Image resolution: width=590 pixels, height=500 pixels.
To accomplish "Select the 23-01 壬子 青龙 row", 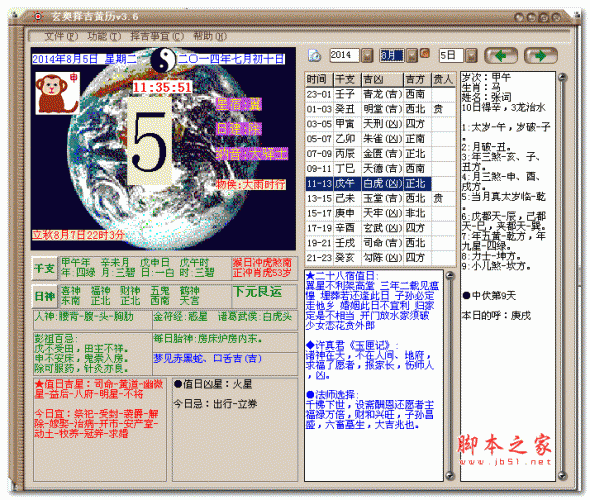I will tap(380, 94).
